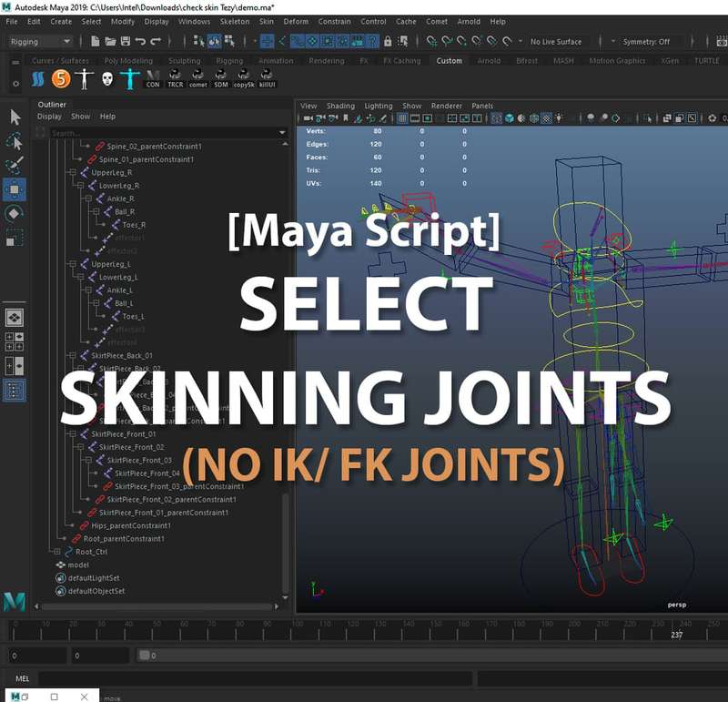This screenshot has height=702, width=728.
Task: Expand the Root_Ctrl node
Action: coord(56,552)
